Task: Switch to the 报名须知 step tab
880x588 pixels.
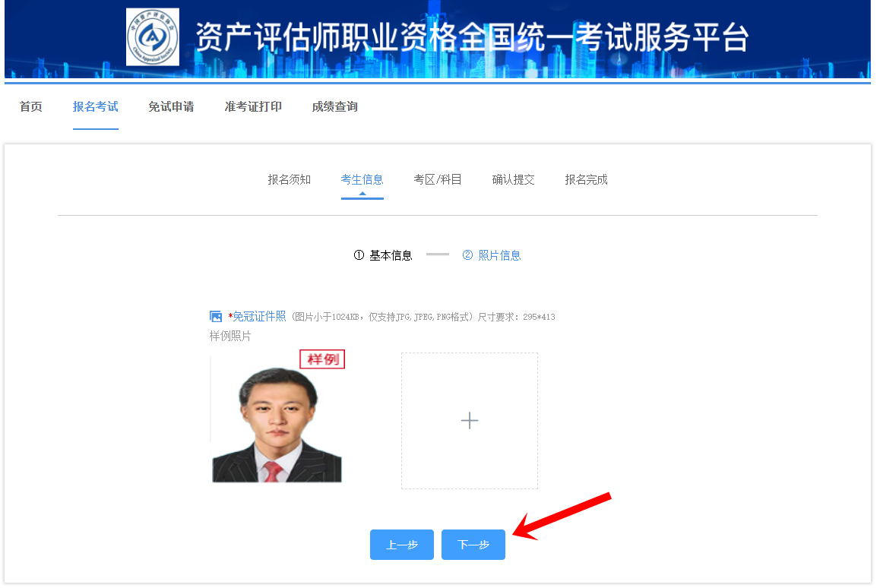Action: [289, 179]
